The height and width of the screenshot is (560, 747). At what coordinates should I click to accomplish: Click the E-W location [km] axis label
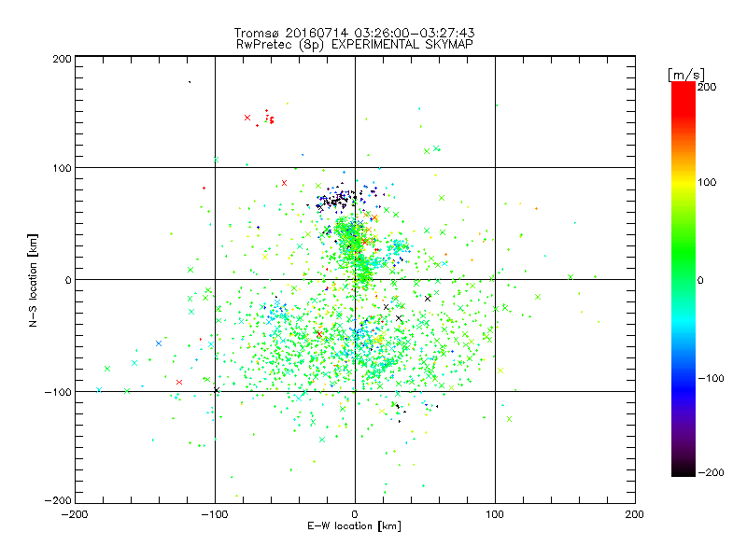pos(354,526)
